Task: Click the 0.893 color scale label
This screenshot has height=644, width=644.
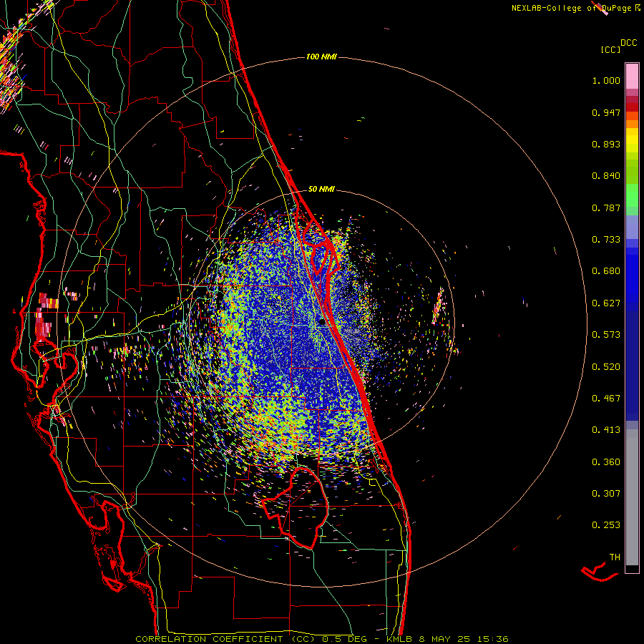Action: 606,144
